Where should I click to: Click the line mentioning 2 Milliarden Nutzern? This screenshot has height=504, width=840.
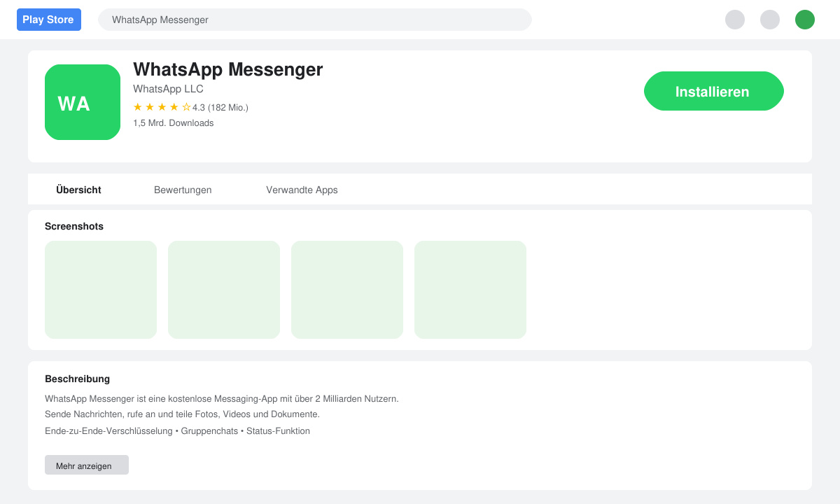pyautogui.click(x=222, y=399)
